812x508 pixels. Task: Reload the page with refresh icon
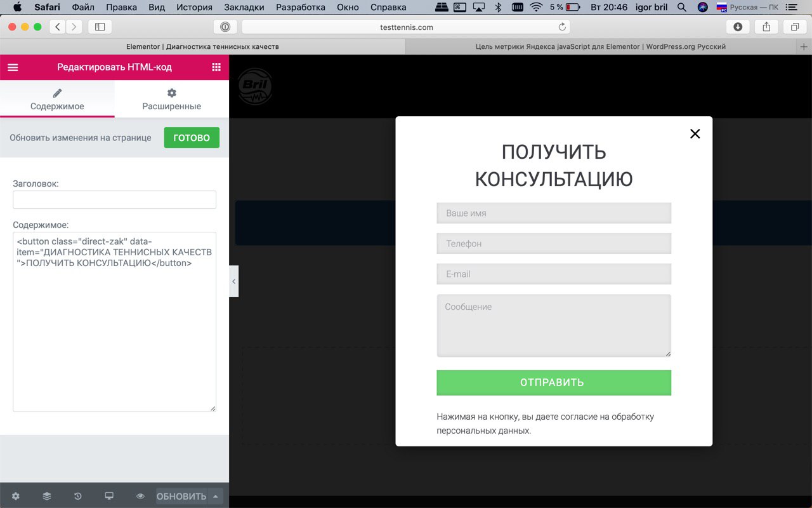coord(561,27)
